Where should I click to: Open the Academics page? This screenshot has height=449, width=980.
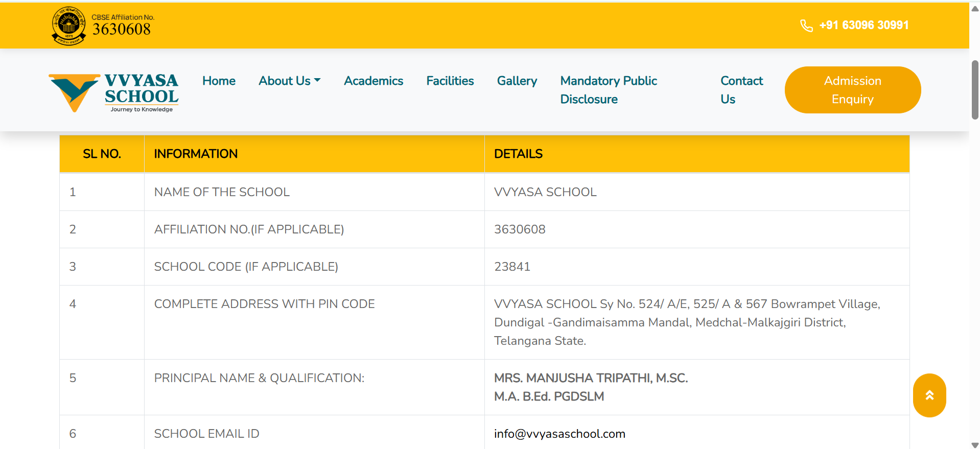click(x=374, y=81)
